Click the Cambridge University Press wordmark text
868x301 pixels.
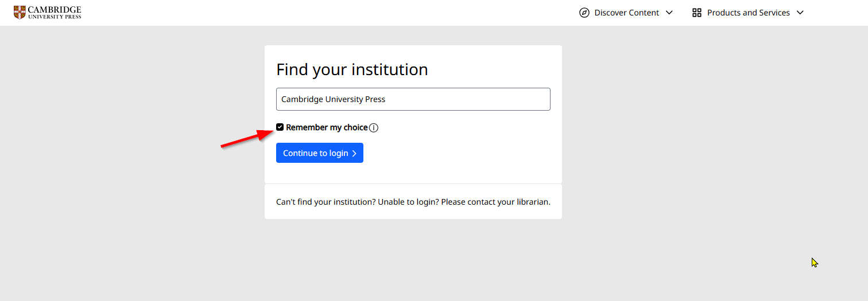(55, 13)
